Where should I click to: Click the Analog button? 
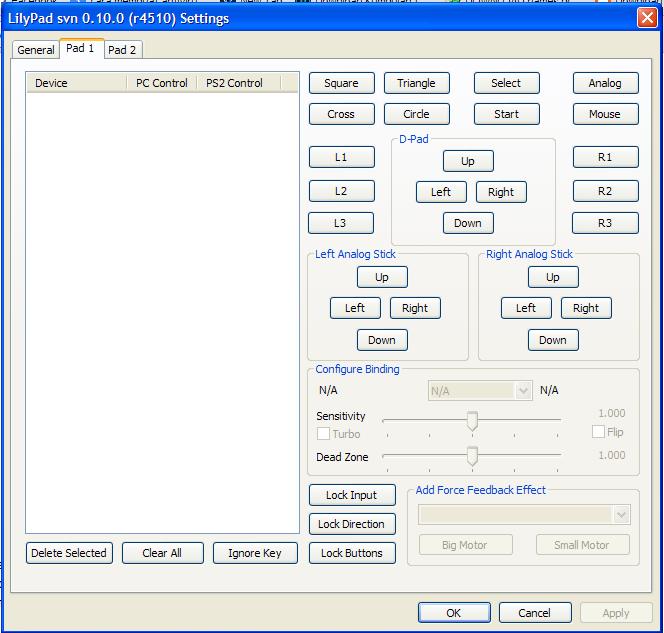click(605, 83)
